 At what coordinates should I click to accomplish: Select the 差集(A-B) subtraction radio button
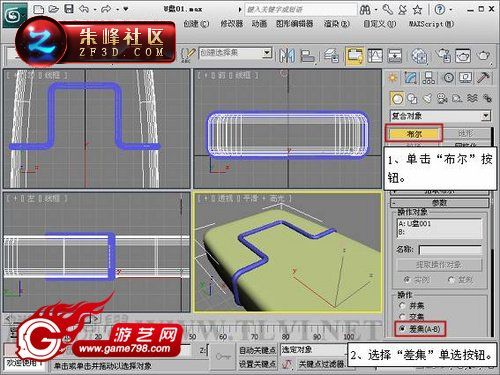(402, 329)
